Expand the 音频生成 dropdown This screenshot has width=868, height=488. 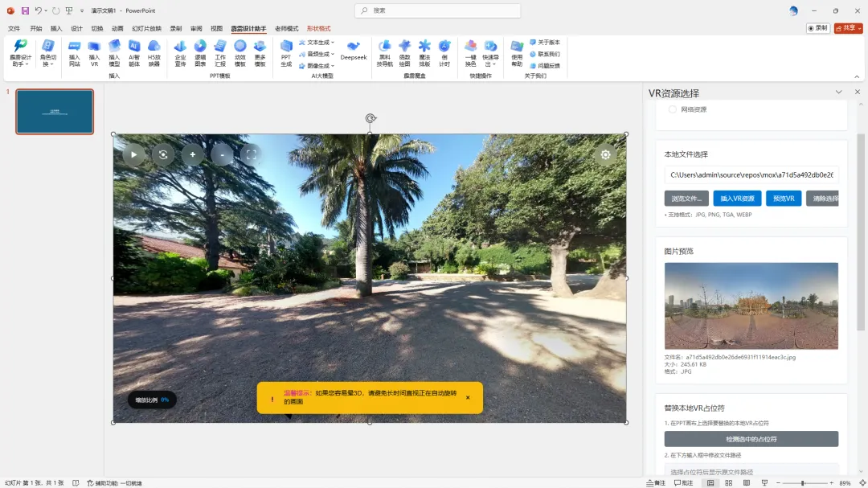[x=317, y=54]
